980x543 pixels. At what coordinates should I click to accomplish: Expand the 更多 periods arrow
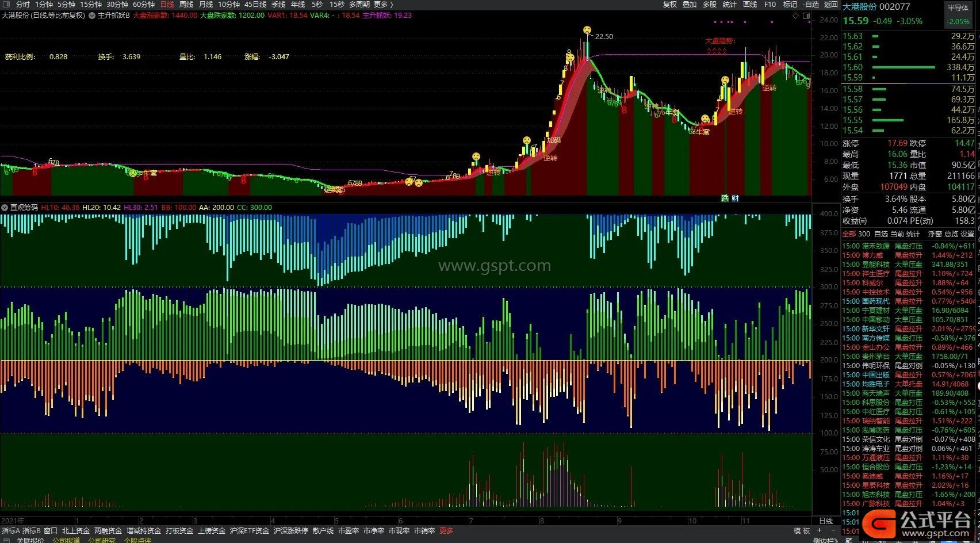coord(384,4)
